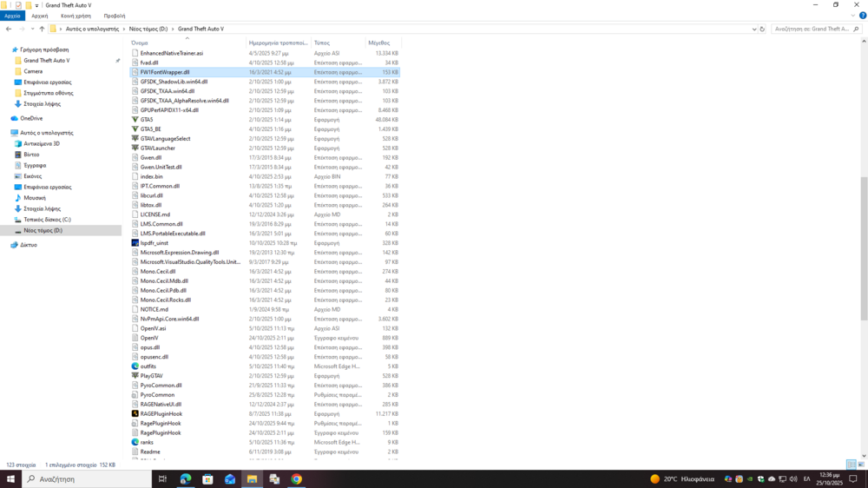This screenshot has width=868, height=488.
Task: Sort files by the Μέγεθος column header
Action: 379,43
